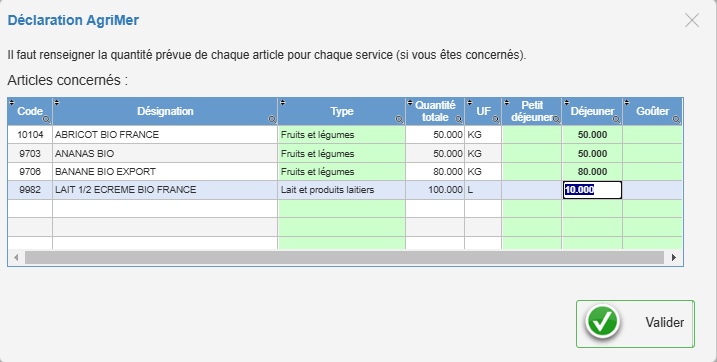Click the search icon in Goûter column header
Image resolution: width=717 pixels, height=362 pixels.
676,119
